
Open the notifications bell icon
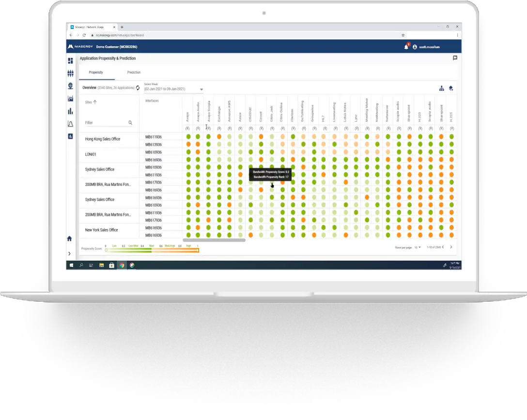click(406, 47)
